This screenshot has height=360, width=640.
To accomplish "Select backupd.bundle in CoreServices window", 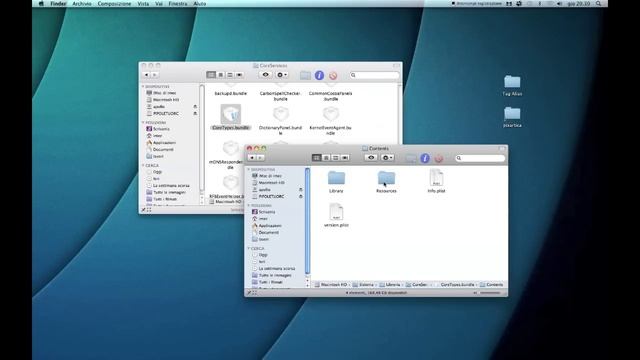I will click(231, 93).
